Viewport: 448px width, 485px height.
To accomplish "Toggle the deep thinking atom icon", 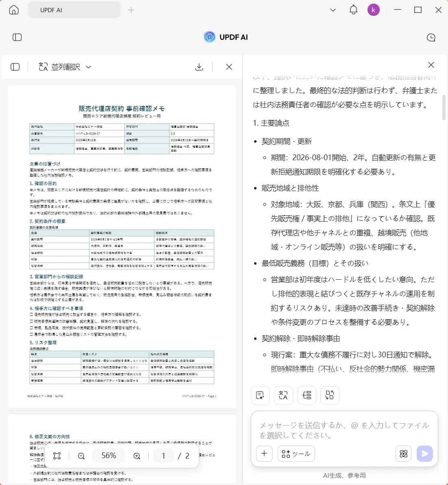I will (403, 453).
